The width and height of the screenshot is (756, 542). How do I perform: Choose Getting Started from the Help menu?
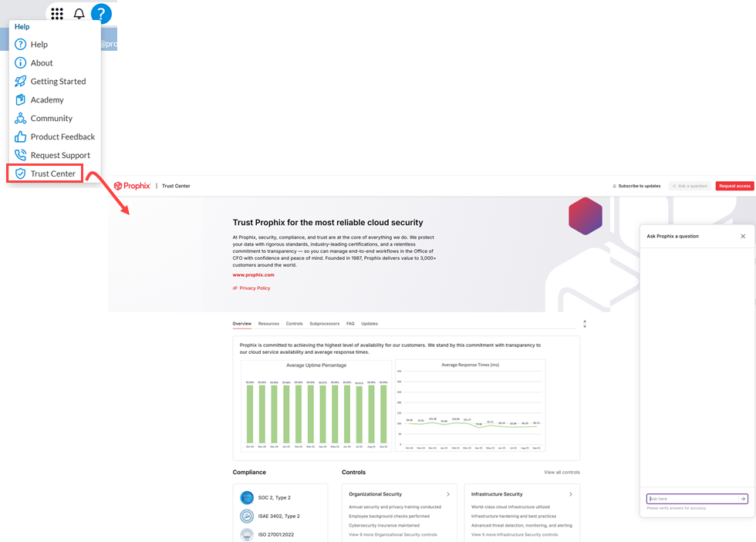[x=58, y=81]
